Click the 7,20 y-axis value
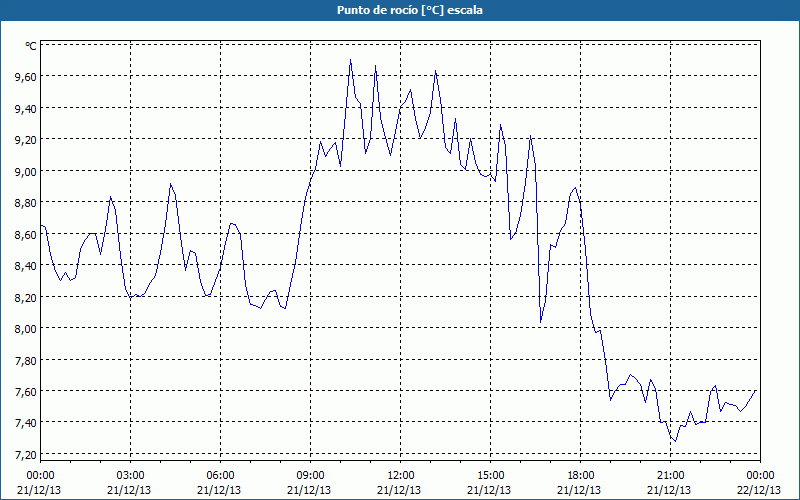Viewport: 800px width, 500px height. pos(26,454)
